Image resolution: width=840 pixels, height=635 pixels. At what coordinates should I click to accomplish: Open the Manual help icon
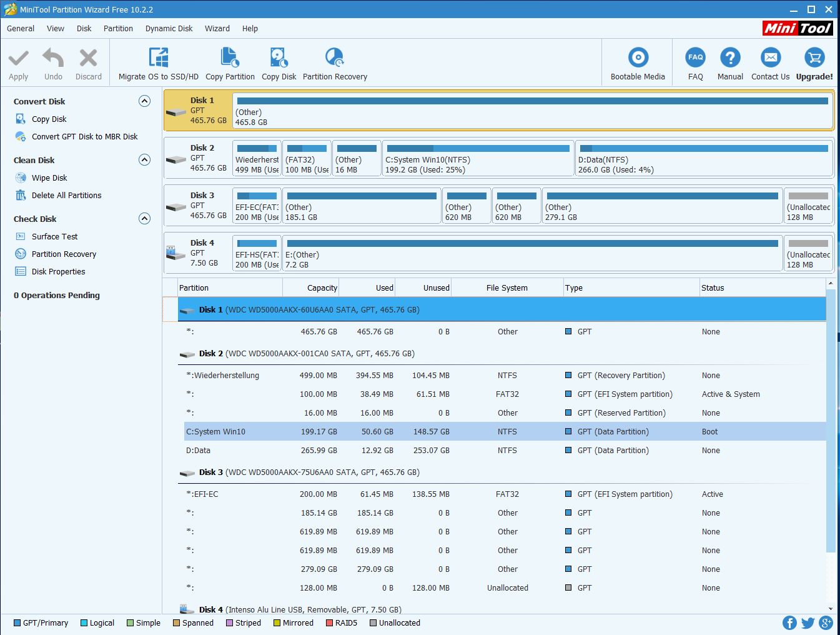(x=730, y=57)
